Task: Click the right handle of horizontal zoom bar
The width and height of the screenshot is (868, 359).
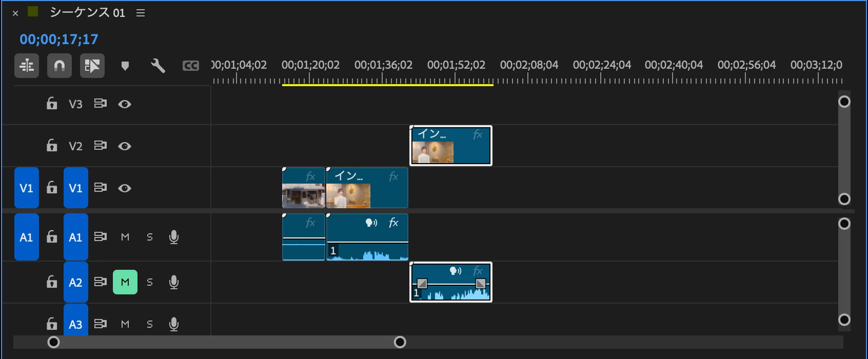Action: (x=400, y=342)
